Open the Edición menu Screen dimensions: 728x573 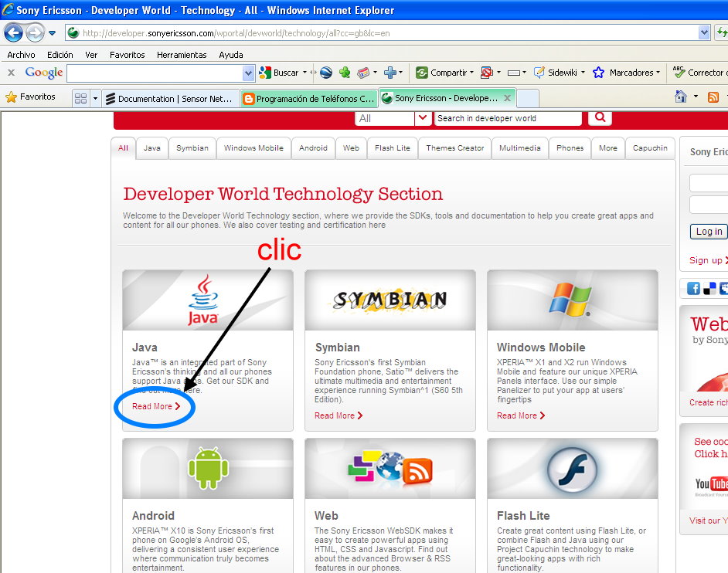pyautogui.click(x=60, y=55)
